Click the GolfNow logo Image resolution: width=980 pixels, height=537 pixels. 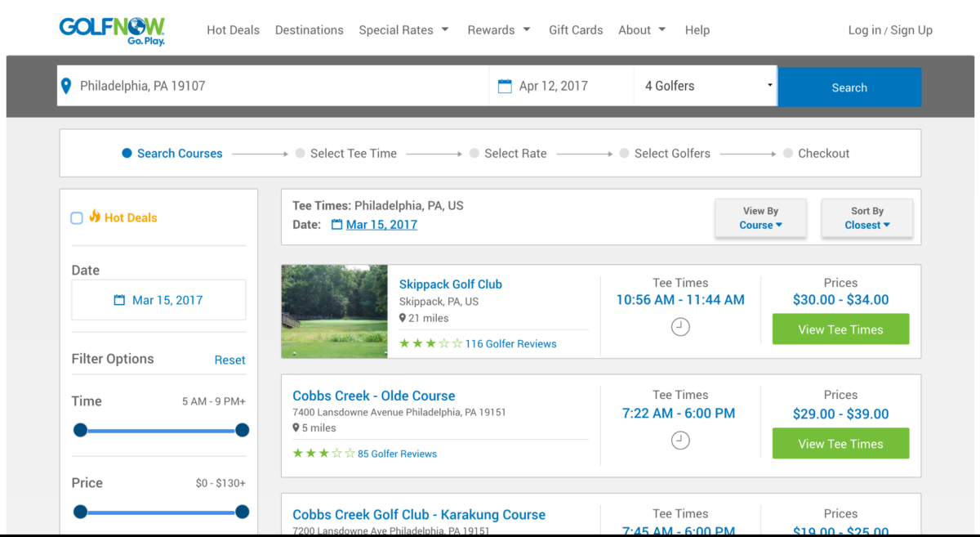tap(112, 30)
